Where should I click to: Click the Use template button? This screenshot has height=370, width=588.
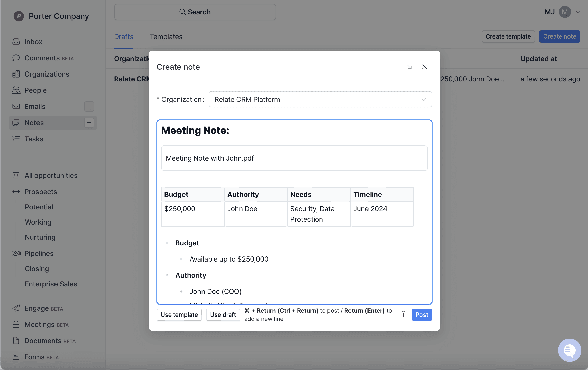pos(179,314)
